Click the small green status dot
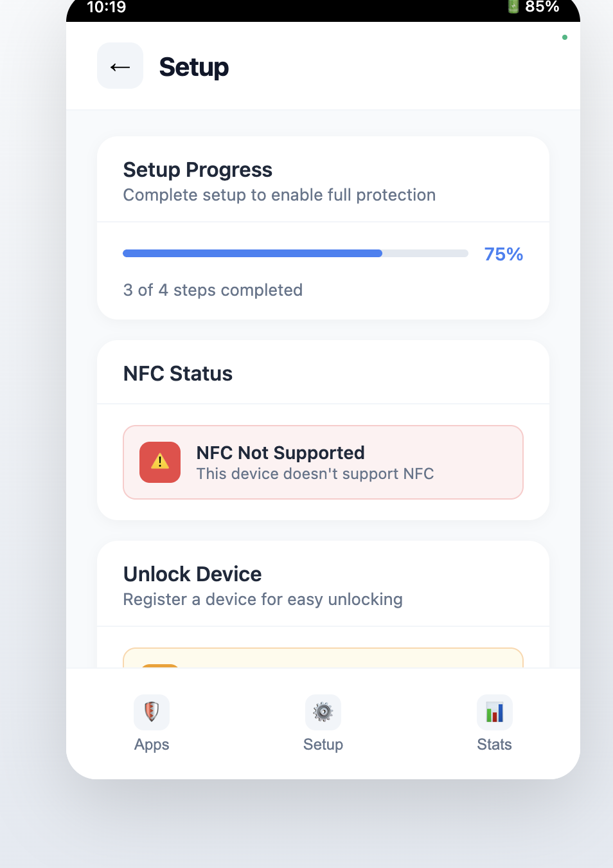This screenshot has height=868, width=613. [x=565, y=37]
